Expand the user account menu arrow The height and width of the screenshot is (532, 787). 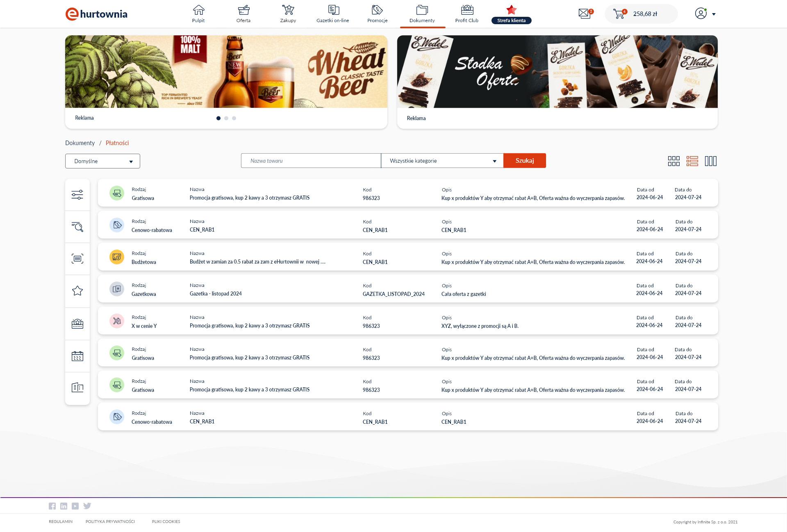(714, 14)
